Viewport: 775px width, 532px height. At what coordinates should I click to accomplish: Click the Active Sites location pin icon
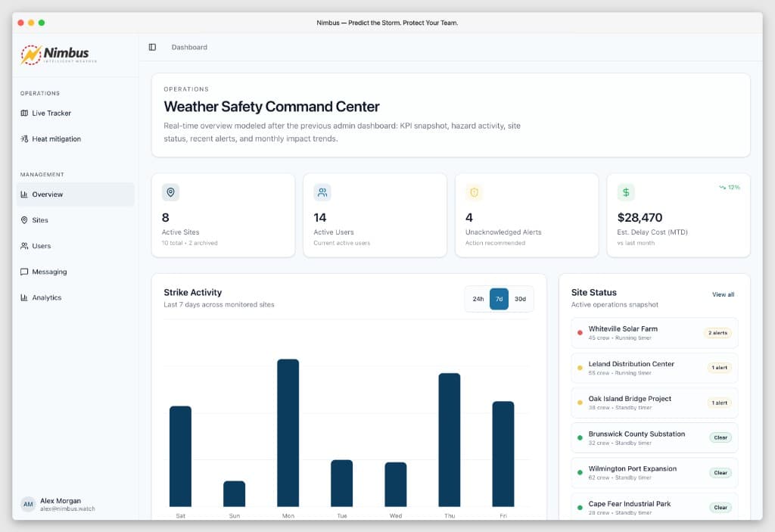point(170,192)
